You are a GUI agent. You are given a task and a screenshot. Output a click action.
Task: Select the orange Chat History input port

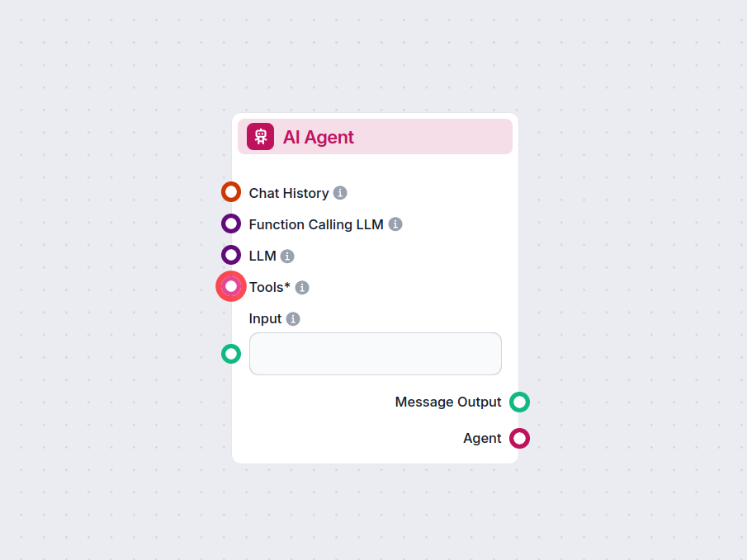click(x=230, y=191)
